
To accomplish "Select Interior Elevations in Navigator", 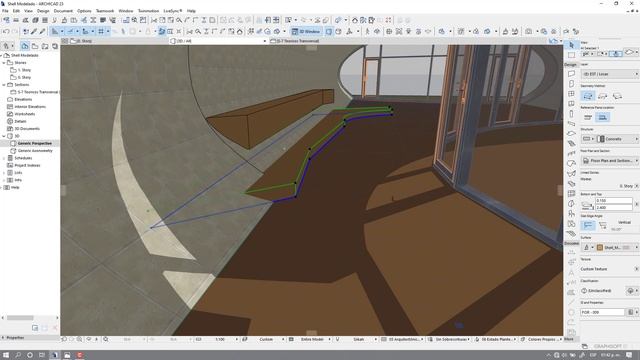I will pos(30,107).
